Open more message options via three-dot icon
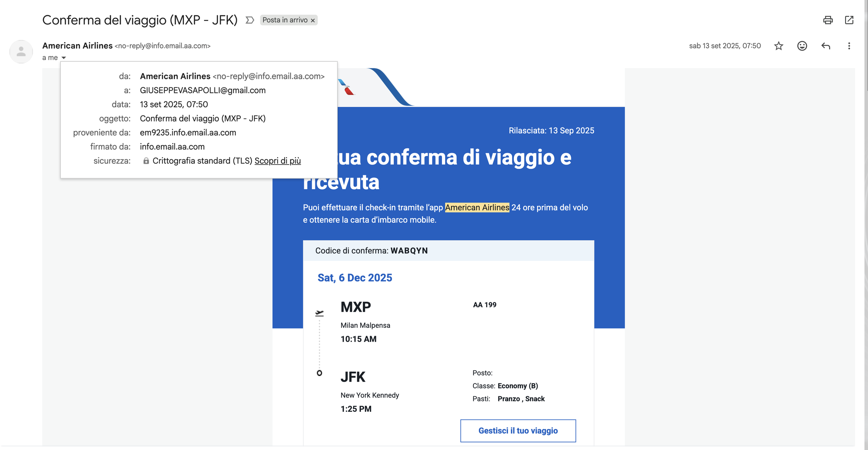Viewport: 868px width, 450px height. click(x=849, y=45)
